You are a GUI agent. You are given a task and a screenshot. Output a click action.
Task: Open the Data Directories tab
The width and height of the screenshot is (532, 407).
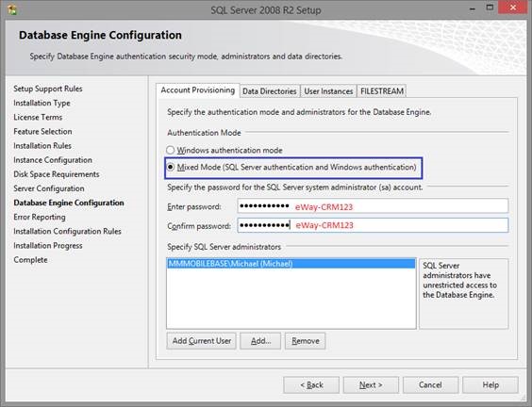270,91
